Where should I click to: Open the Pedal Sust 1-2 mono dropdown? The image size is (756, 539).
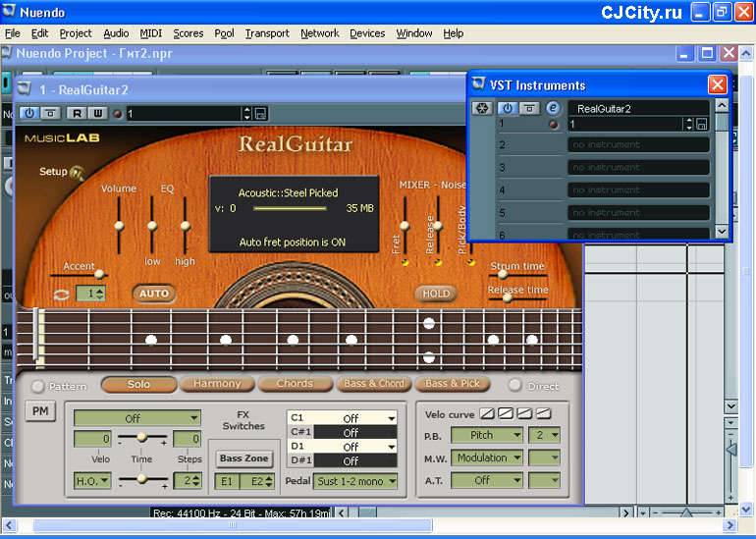(355, 481)
